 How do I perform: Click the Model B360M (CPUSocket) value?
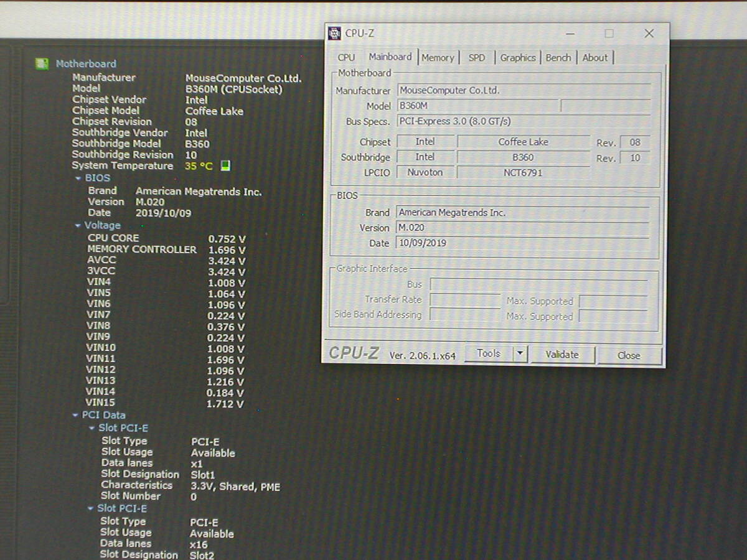pyautogui.click(x=233, y=89)
